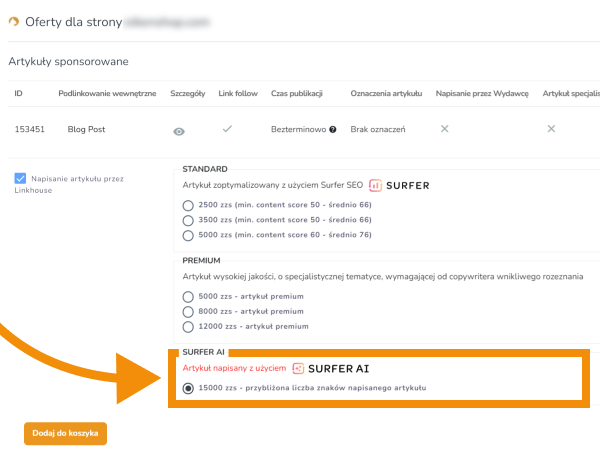Click the Artykuły sponsorowane section heading

coord(68,61)
